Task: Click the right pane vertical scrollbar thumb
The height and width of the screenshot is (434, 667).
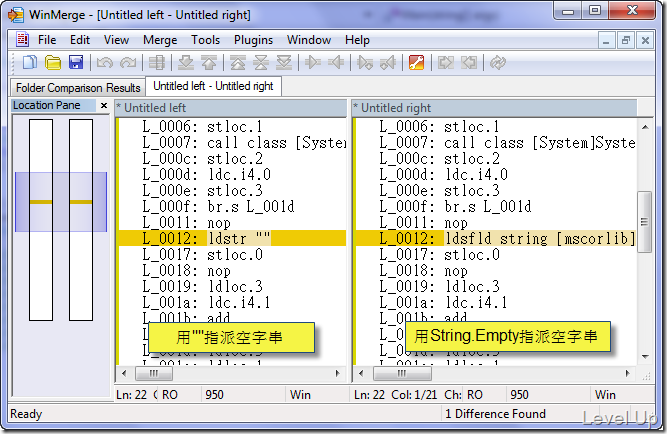Action: (x=644, y=222)
